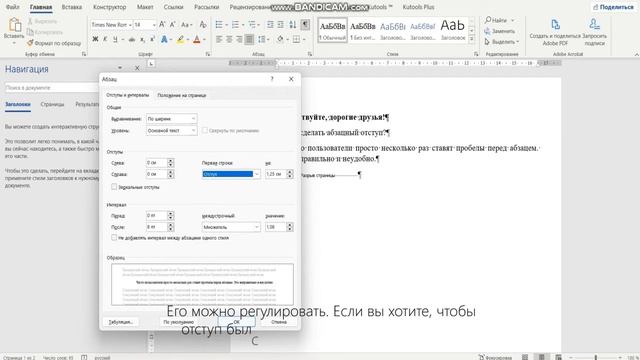Image resolution: width=640 pixels, height=360 pixels.
Task: Click the Копировать icon
Action: [x=30, y=32]
